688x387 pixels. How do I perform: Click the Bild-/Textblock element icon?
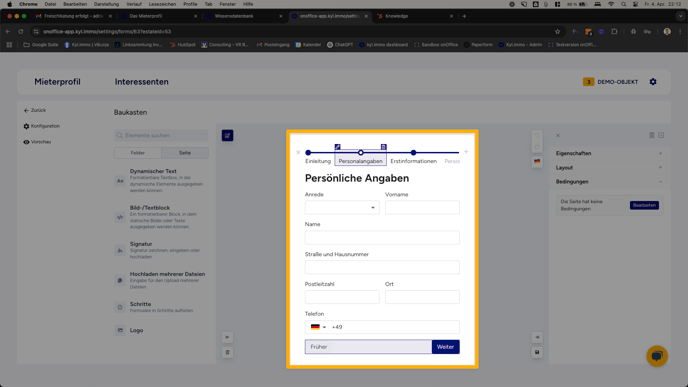120,217
